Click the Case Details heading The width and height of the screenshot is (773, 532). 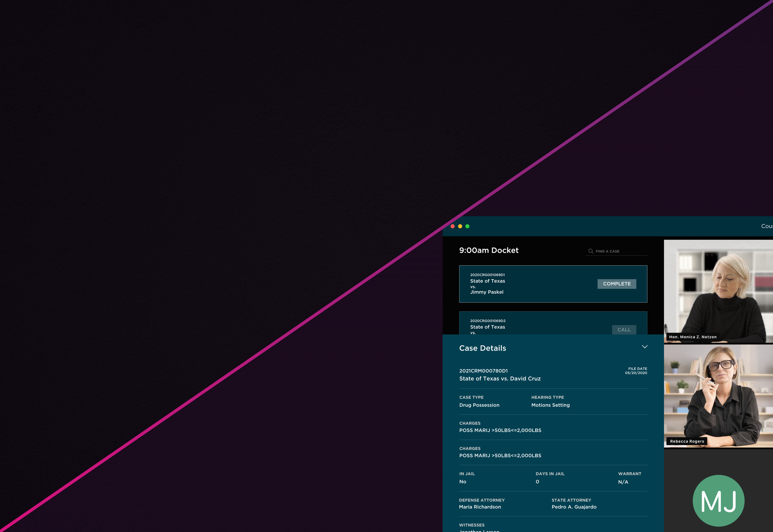click(482, 348)
